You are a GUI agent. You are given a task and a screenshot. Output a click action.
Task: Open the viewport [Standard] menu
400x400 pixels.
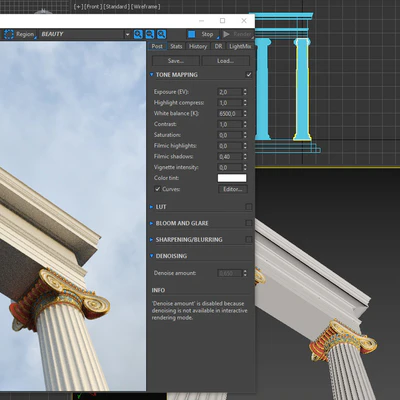click(117, 6)
